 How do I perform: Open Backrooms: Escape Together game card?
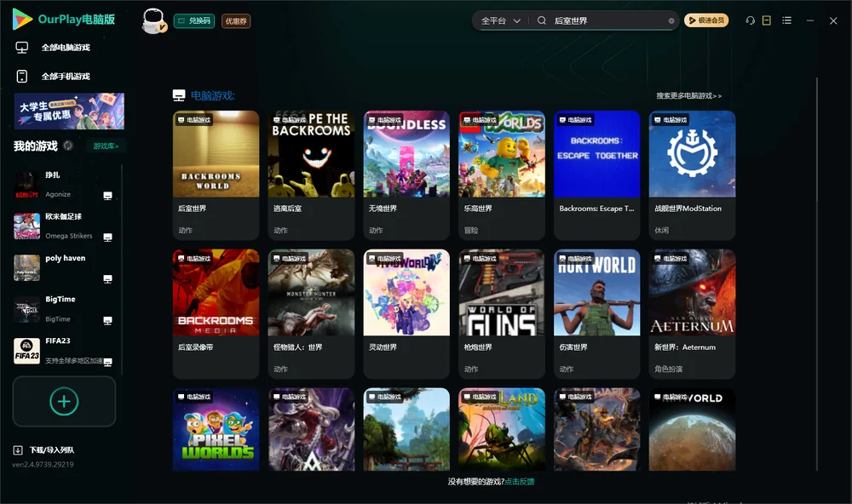(x=597, y=175)
